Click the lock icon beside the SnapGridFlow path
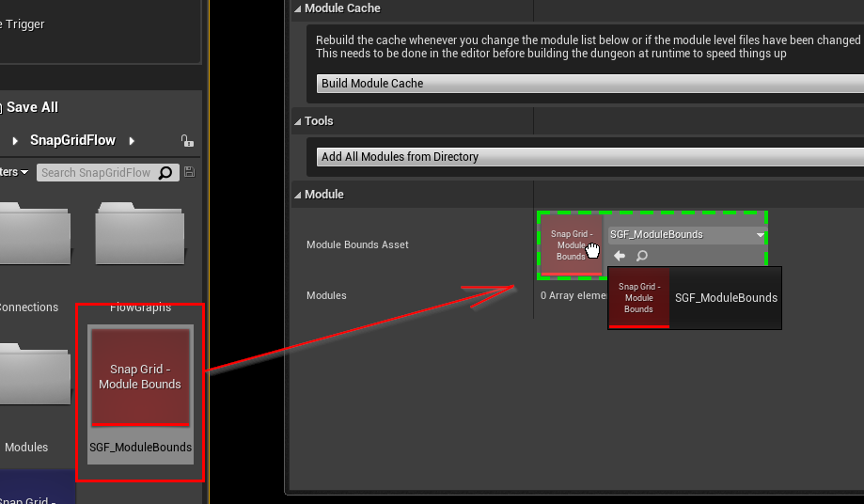The image size is (864, 504). point(187,141)
